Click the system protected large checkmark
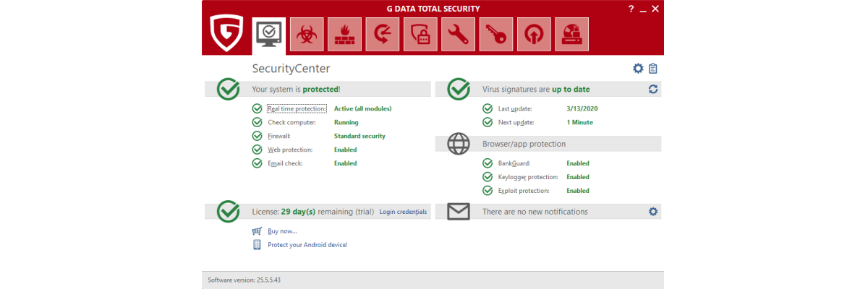The width and height of the screenshot is (868, 289). [229, 89]
